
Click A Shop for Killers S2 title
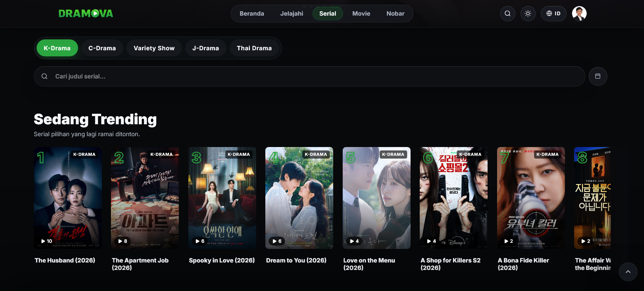click(451, 264)
